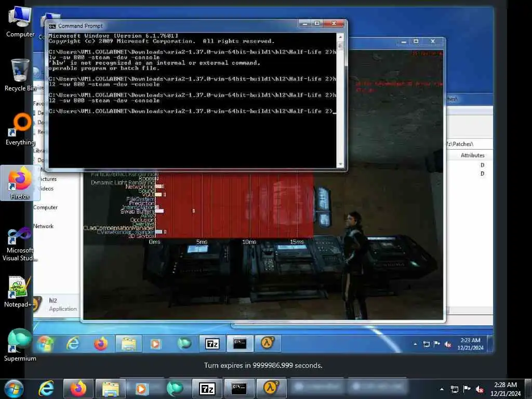Open the Recycle Bin desktop icon
The height and width of the screenshot is (399, 532).
pos(20,75)
